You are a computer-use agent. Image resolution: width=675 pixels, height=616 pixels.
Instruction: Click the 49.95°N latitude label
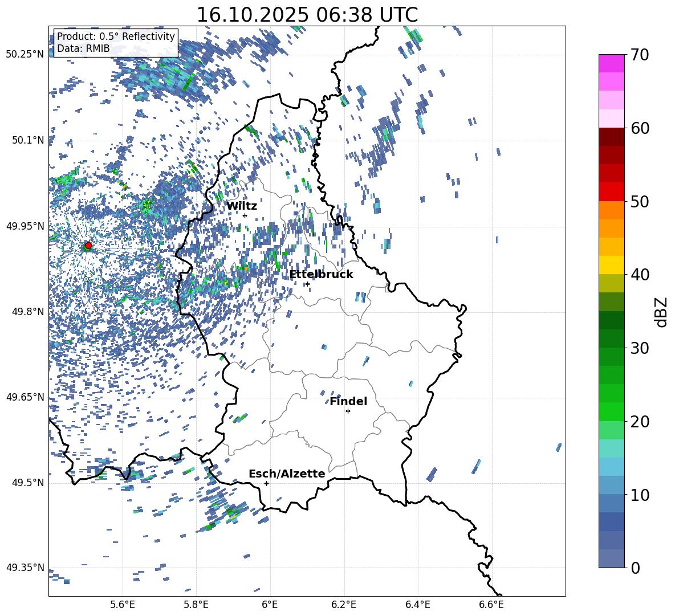tap(25, 226)
